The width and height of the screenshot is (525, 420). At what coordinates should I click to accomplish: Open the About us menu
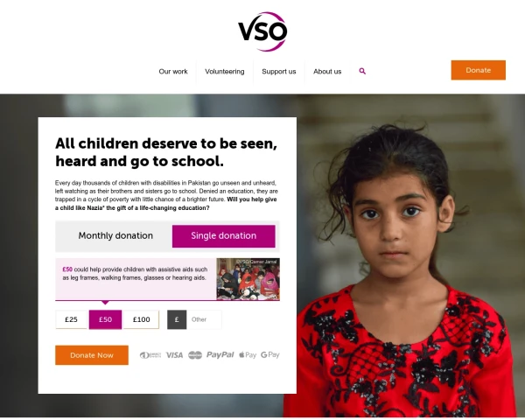point(327,72)
